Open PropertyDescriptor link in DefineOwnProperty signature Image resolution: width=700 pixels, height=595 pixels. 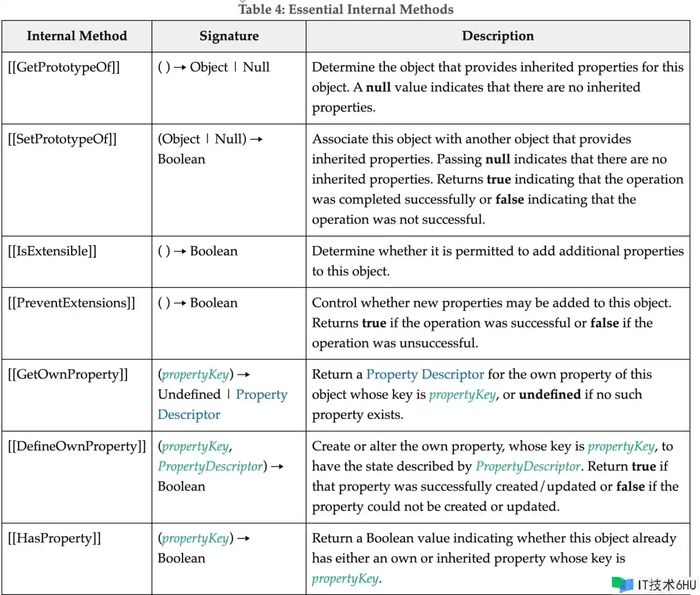pyautogui.click(x=211, y=466)
